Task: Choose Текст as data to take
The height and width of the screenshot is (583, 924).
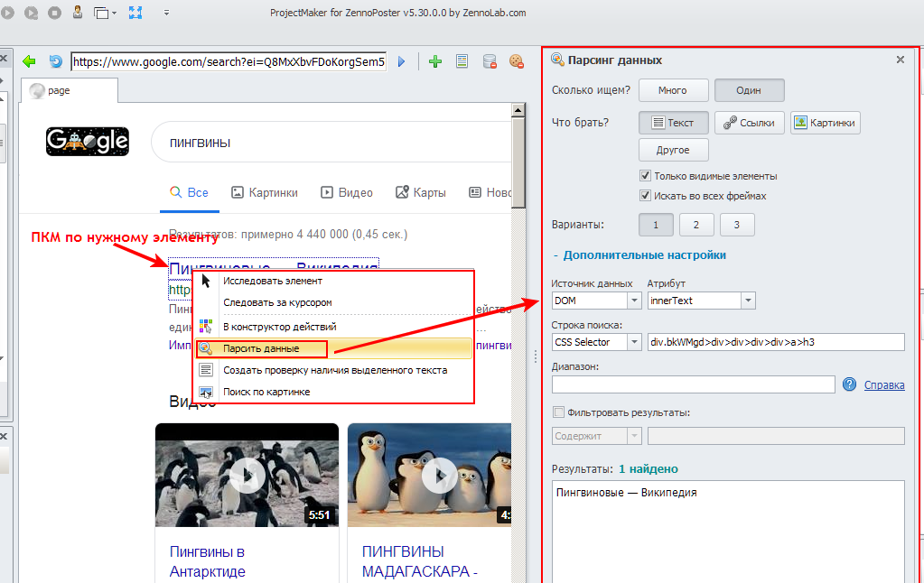Action: (x=673, y=123)
